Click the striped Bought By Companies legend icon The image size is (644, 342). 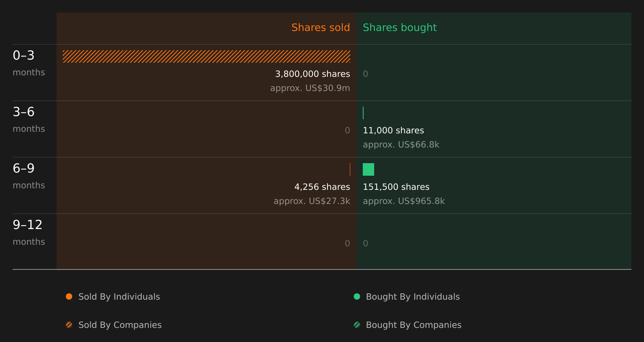(357, 325)
